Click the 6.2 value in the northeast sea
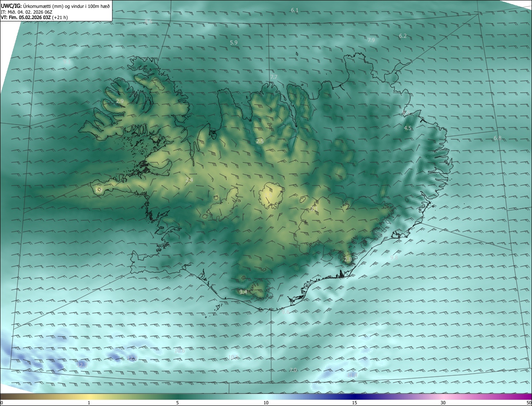The width and height of the screenshot is (532, 406). point(403,36)
